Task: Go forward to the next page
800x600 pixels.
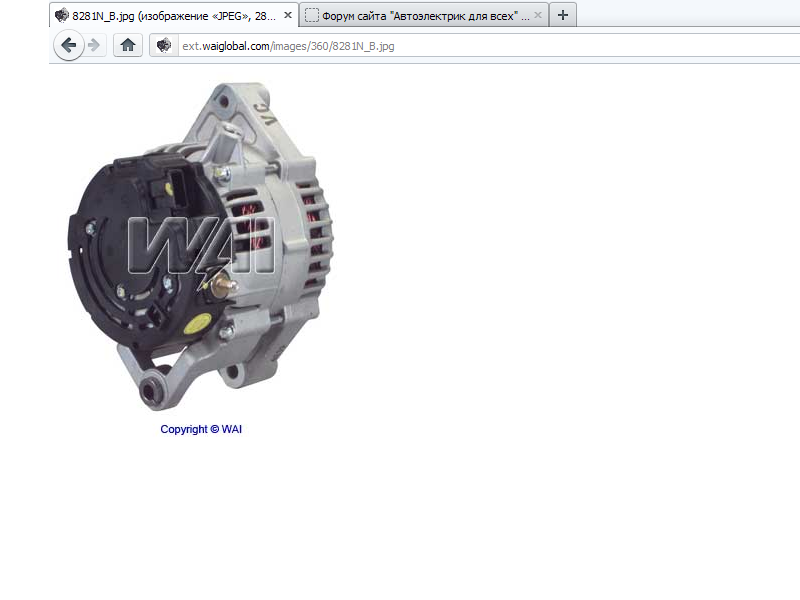Action: point(94,45)
